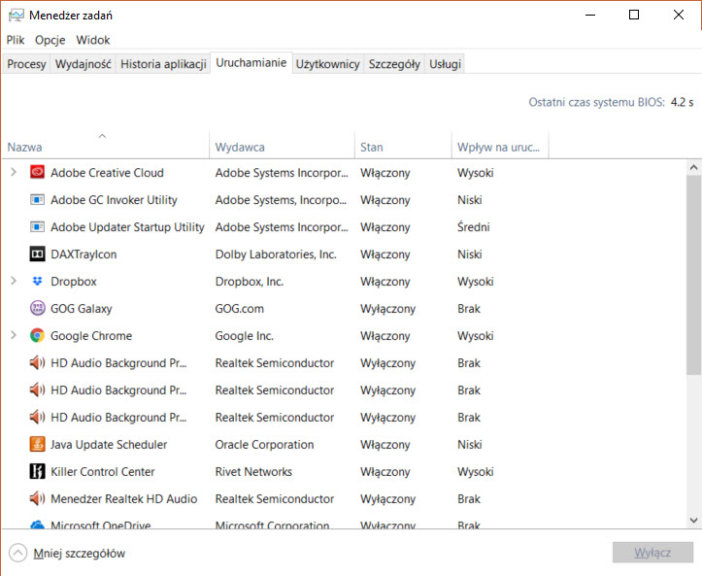Select the GOG Galaxy icon
The height and width of the screenshot is (576, 702).
(37, 308)
